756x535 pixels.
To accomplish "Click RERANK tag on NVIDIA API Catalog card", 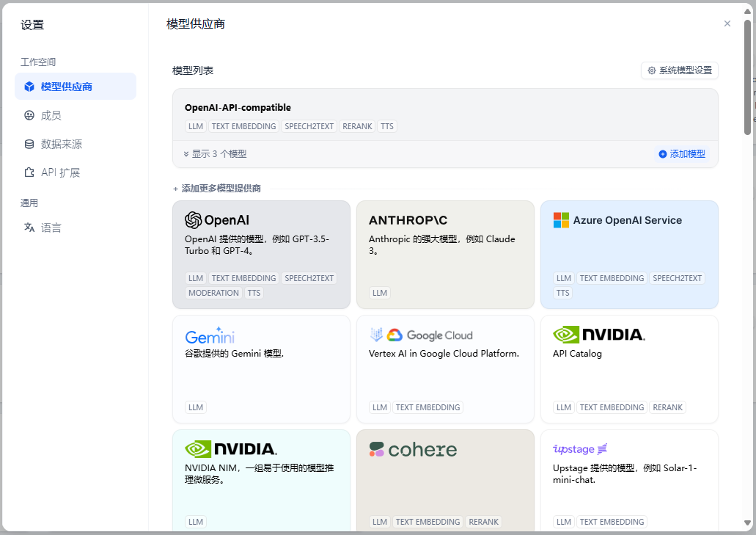I will (667, 407).
